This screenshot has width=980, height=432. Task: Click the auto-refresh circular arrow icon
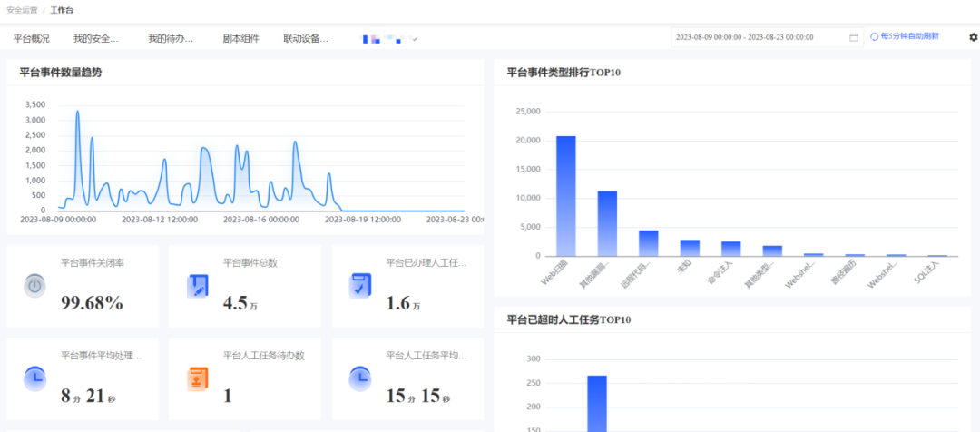(x=874, y=37)
